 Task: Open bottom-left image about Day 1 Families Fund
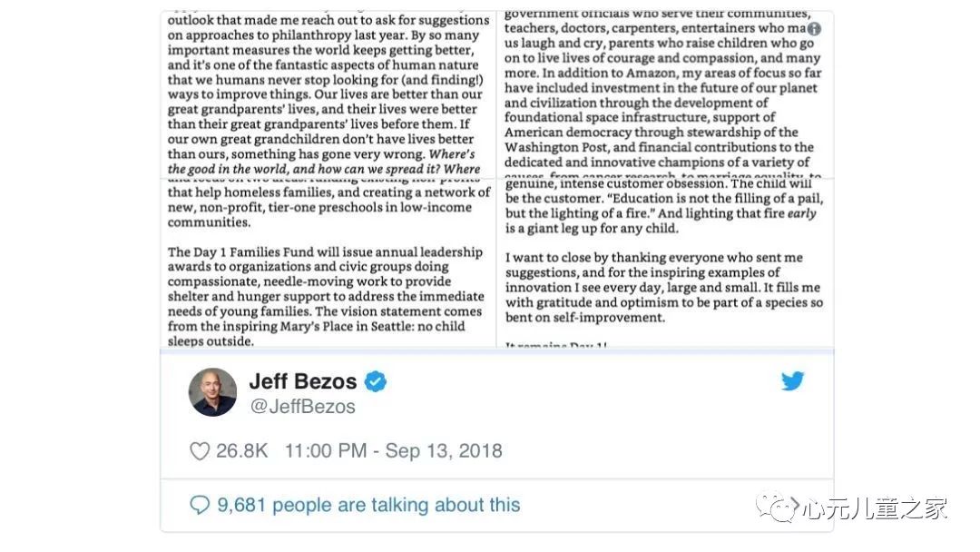tap(328, 262)
